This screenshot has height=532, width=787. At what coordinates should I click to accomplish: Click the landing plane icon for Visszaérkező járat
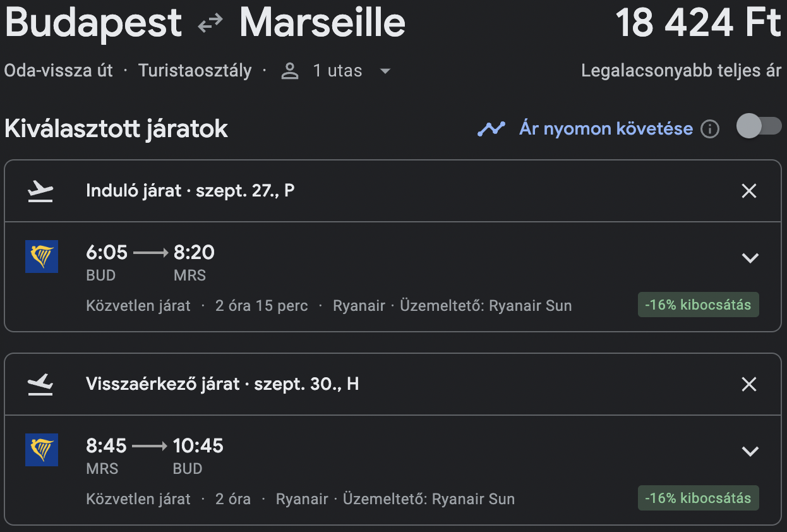[41, 384]
